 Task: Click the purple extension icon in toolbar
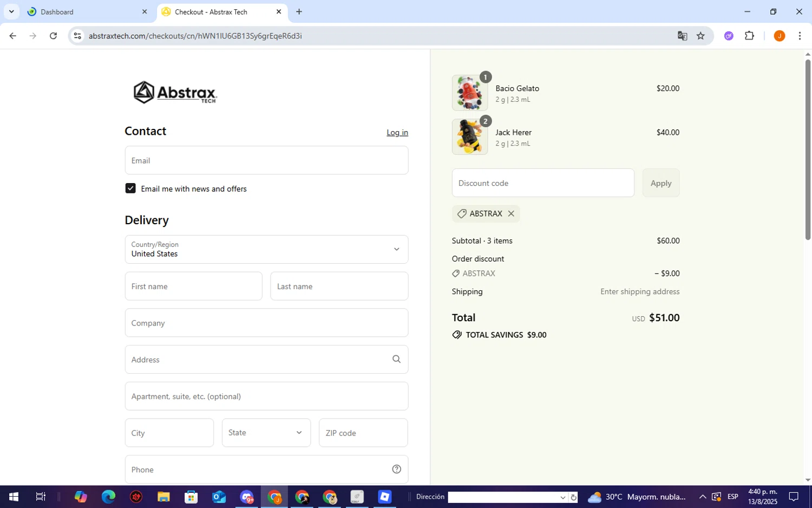pos(729,36)
